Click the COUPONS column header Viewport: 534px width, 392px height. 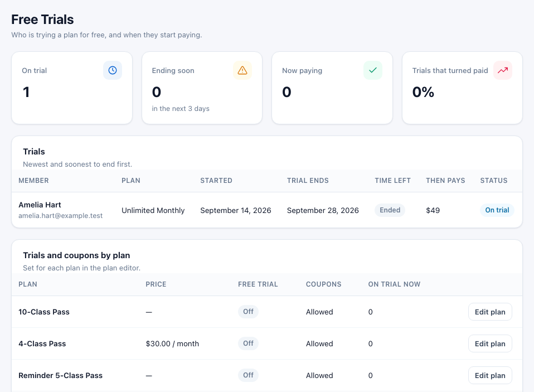coord(323,284)
